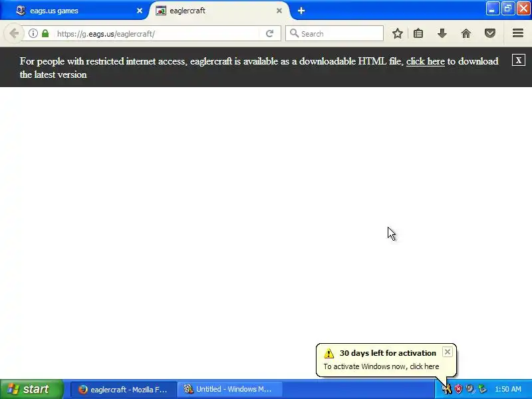Restore down the Firefox window

tap(507, 9)
